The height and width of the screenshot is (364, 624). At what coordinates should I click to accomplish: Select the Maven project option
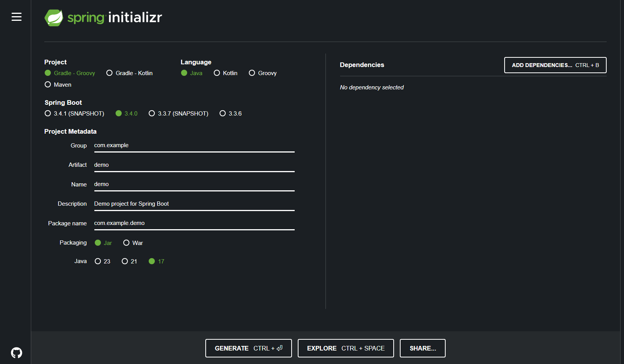point(58,85)
